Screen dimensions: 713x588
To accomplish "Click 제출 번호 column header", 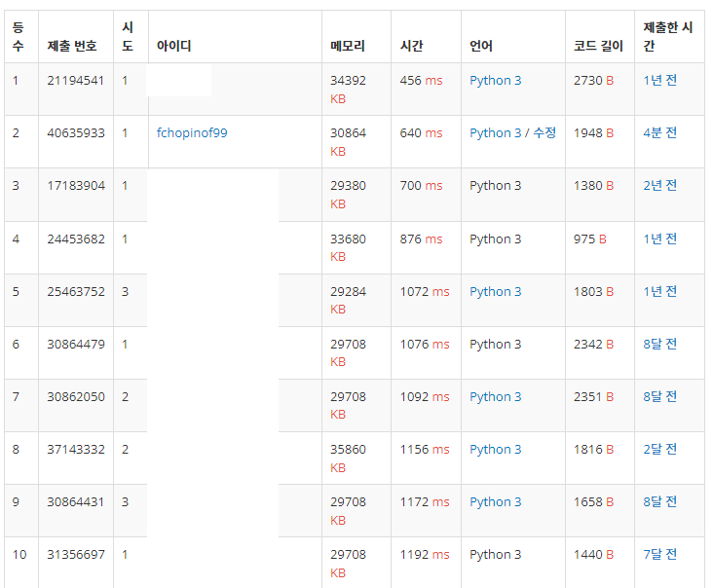I will coord(72,46).
